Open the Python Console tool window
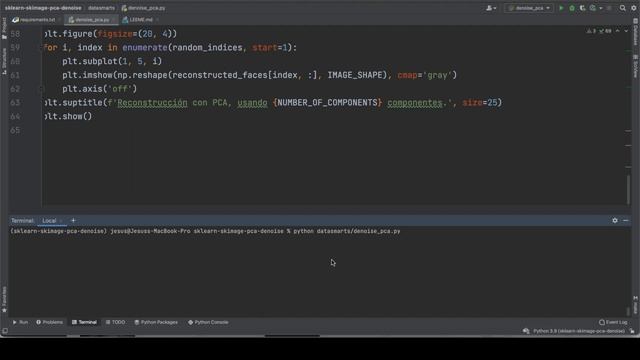The height and width of the screenshot is (360, 640). pos(208,322)
